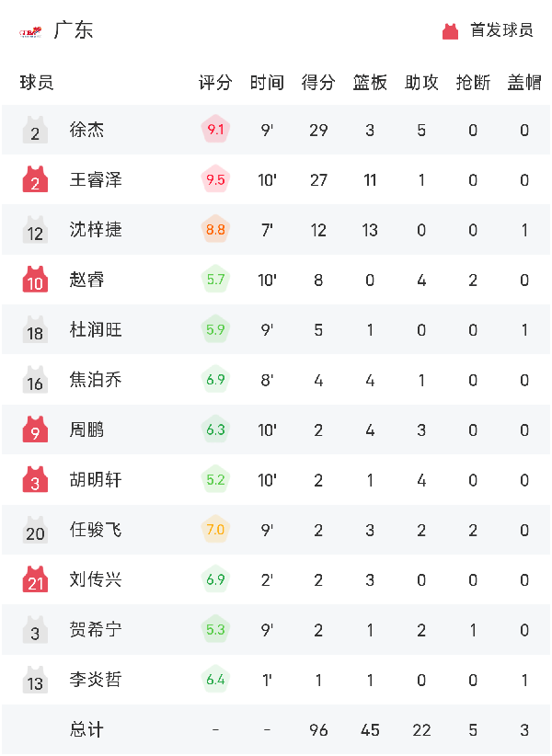Click the red starter jersey legend icon

pyautogui.click(x=450, y=31)
